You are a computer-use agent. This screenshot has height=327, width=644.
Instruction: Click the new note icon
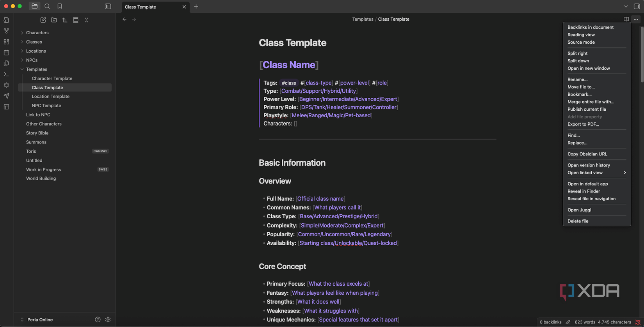43,20
